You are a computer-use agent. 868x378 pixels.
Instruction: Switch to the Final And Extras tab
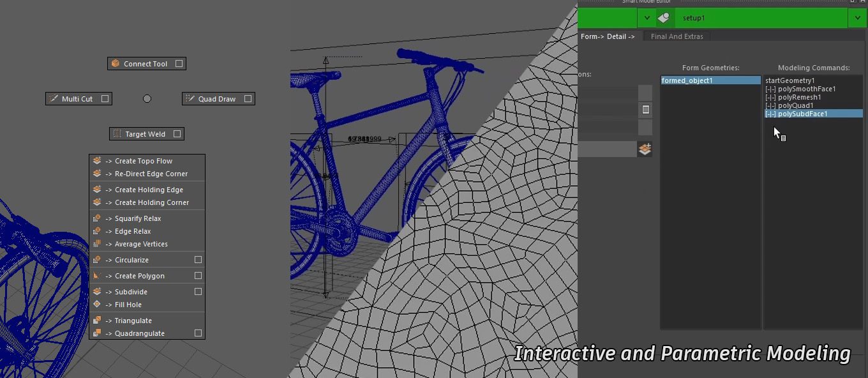[x=677, y=36]
